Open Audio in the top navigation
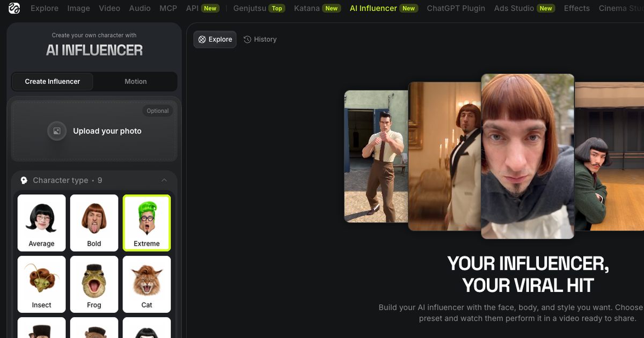The image size is (644, 338). (x=140, y=9)
